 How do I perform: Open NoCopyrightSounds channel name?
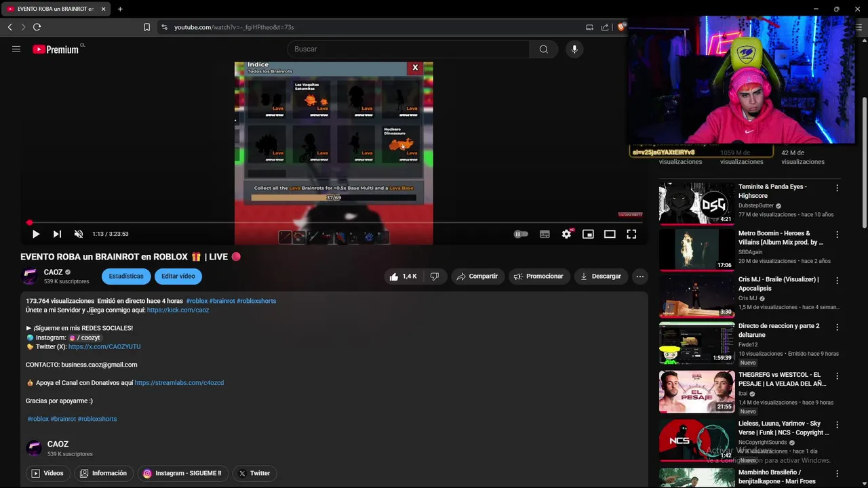763,443
